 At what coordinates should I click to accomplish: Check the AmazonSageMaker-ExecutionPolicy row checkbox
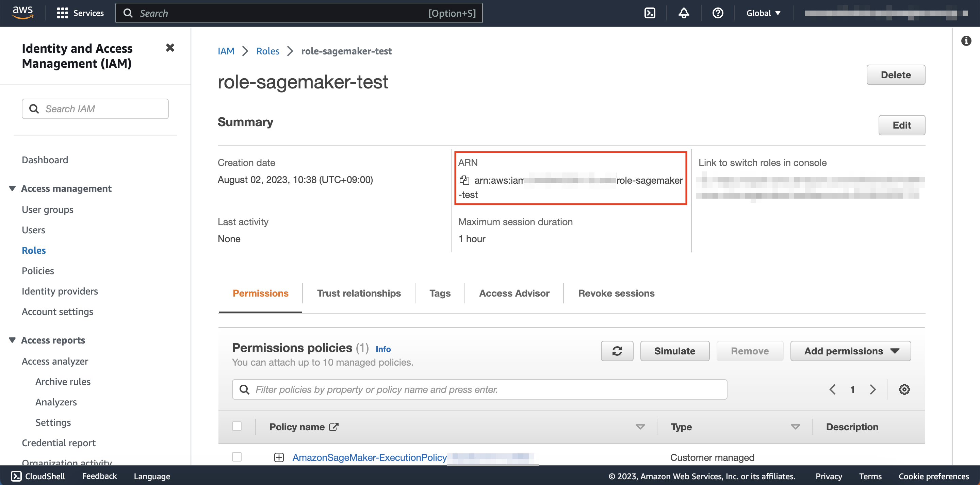point(236,457)
